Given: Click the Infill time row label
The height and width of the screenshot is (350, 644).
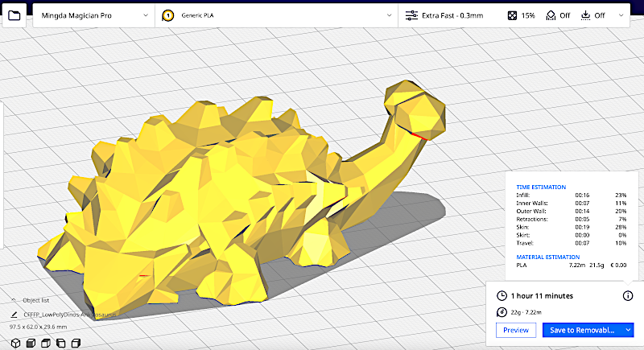Looking at the screenshot, I should tap(522, 196).
